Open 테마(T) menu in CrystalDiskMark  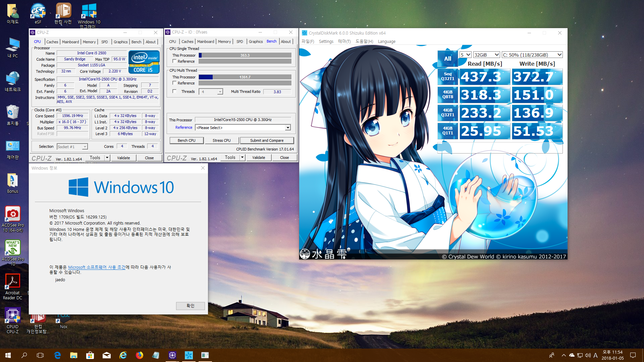point(344,42)
